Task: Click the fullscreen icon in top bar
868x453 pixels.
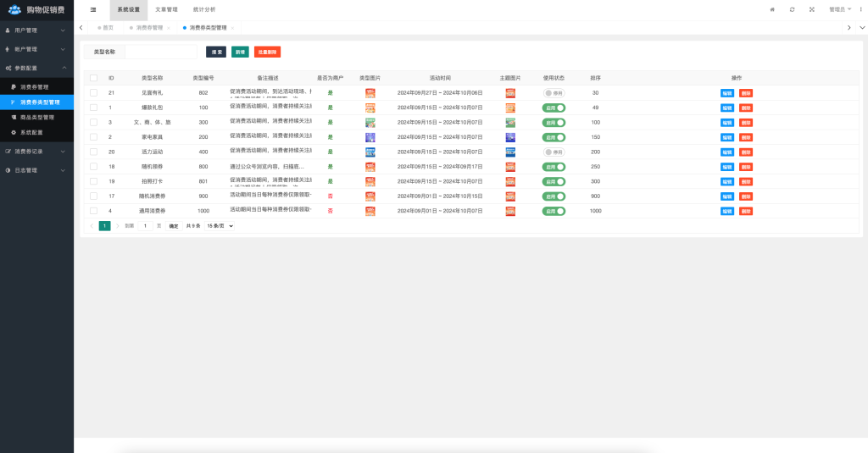Action: 811,9
